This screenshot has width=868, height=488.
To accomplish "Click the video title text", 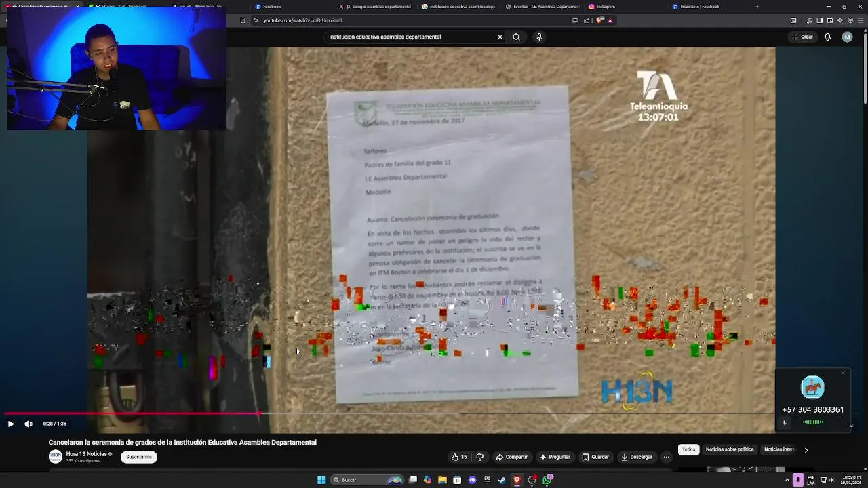I will (182, 442).
